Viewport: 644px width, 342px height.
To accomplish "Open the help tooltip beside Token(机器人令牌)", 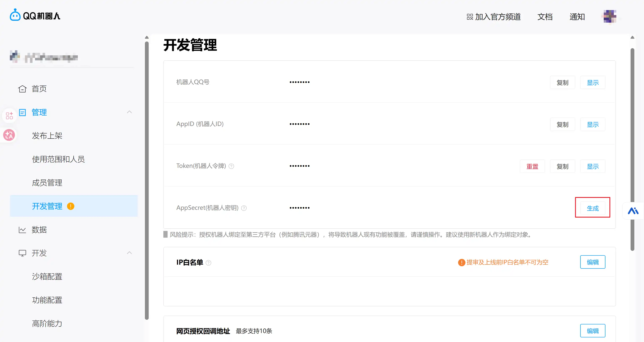I will pyautogui.click(x=231, y=166).
